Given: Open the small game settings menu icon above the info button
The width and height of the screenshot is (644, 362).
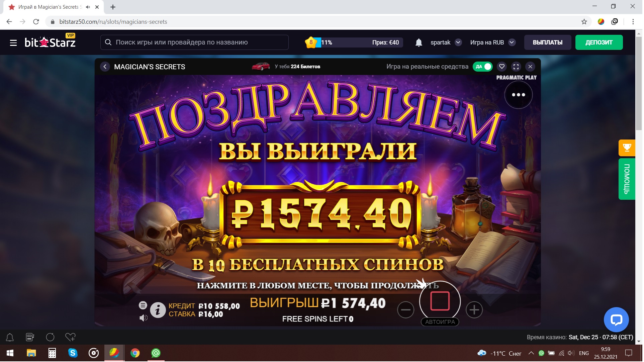Looking at the screenshot, I should coord(143,306).
